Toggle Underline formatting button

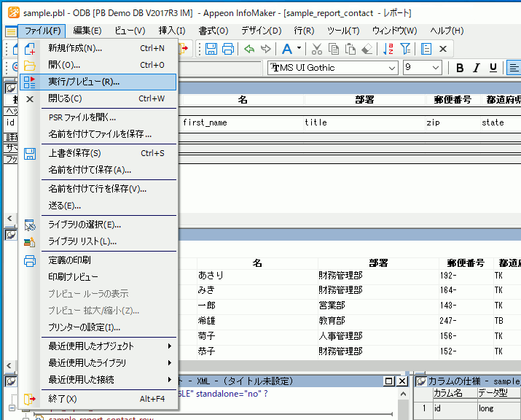tap(493, 68)
